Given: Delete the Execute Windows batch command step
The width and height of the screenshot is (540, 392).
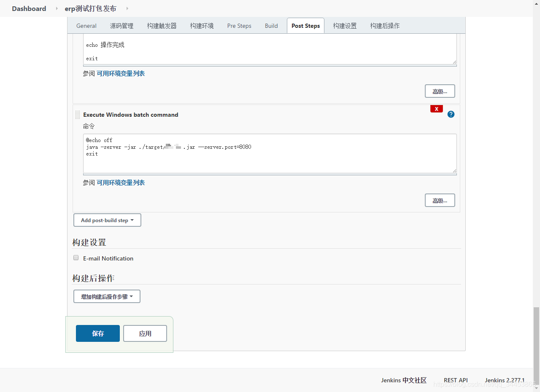Looking at the screenshot, I should pyautogui.click(x=437, y=109).
